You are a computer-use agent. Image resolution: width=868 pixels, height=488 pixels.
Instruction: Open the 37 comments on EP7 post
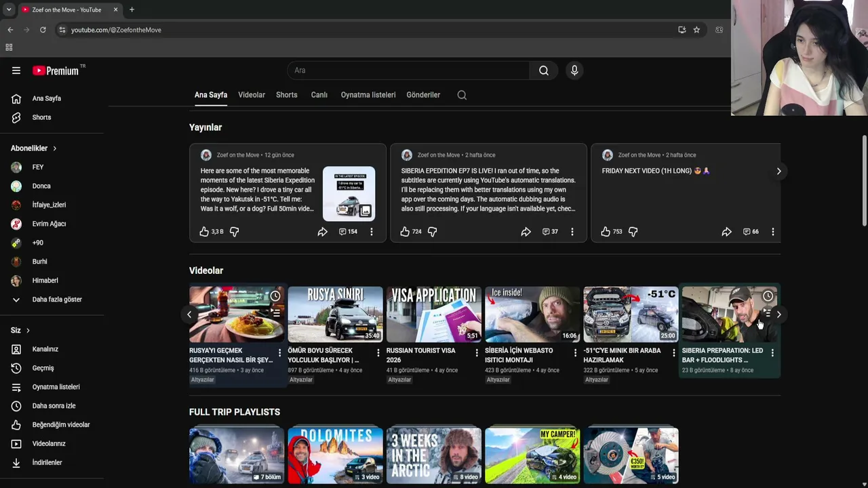click(550, 232)
